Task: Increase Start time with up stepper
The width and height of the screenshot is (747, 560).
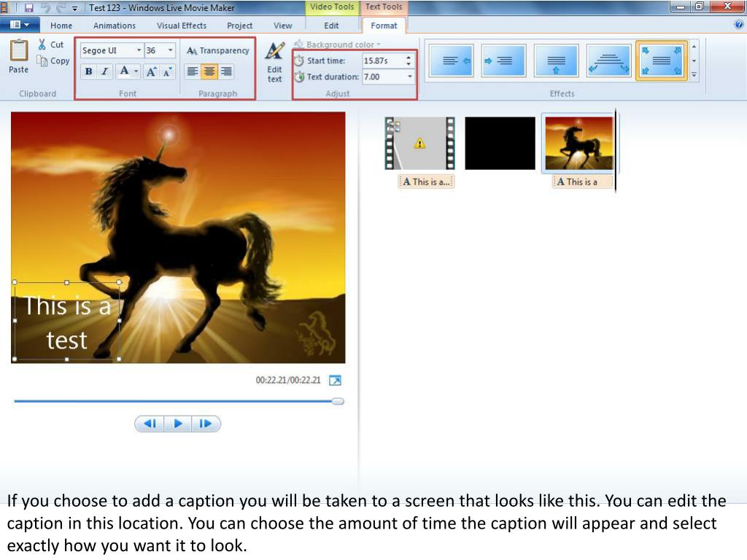Action: click(409, 58)
